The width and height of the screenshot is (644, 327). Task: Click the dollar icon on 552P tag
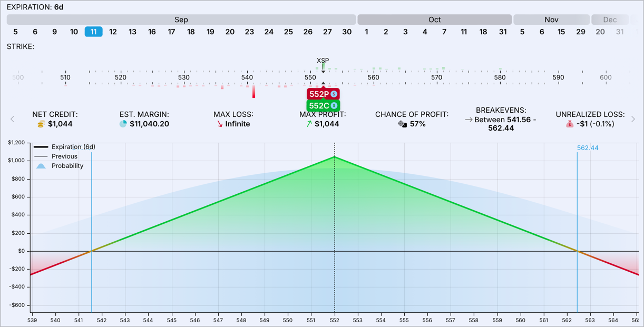pyautogui.click(x=334, y=94)
